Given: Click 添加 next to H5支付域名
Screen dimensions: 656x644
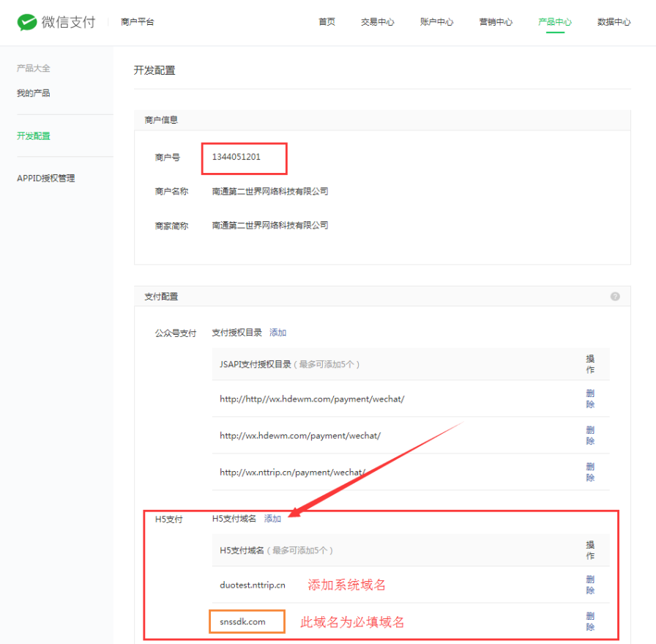Looking at the screenshot, I should pyautogui.click(x=272, y=519).
